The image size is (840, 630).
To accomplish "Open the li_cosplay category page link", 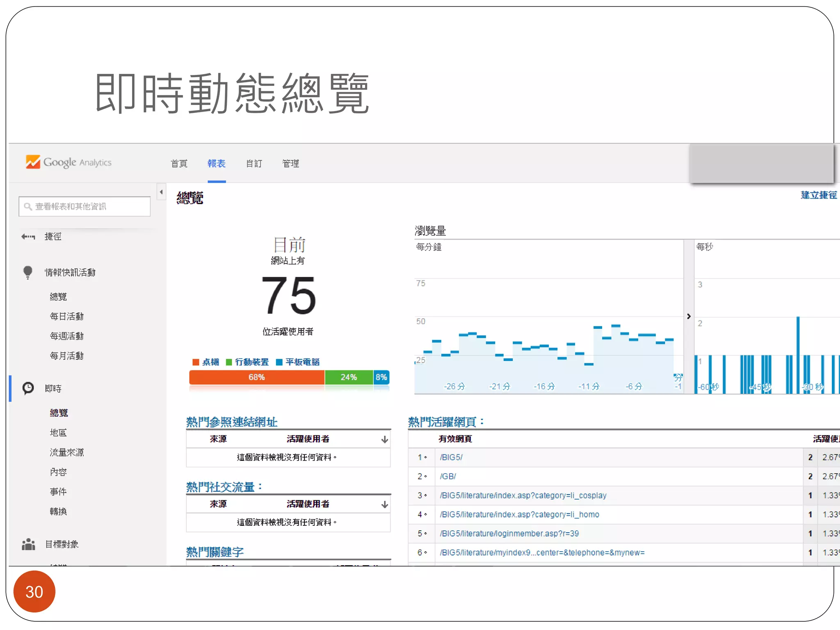I will click(x=523, y=495).
